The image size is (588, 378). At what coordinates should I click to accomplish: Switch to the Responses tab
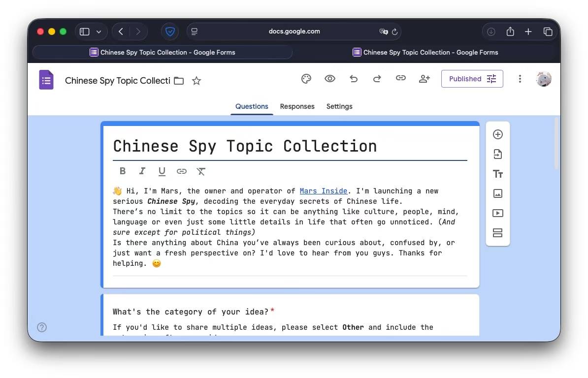(x=297, y=106)
